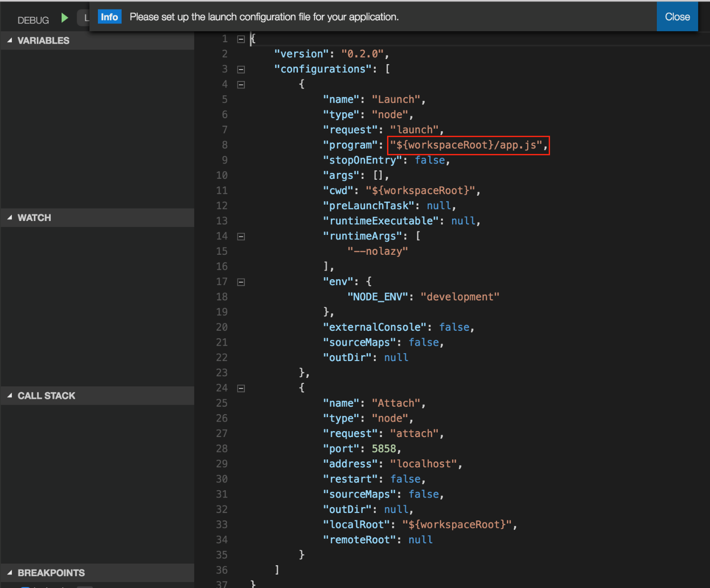Screen dimensions: 710x588
Task: Fold the Launch configuration block at line 4
Action: (x=241, y=85)
